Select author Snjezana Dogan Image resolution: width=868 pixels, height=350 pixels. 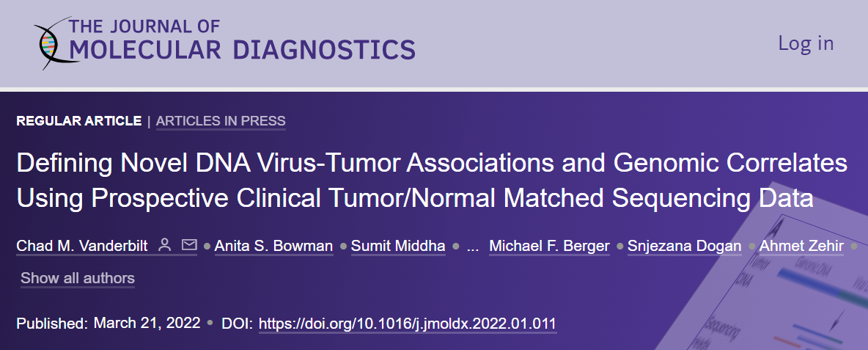(684, 246)
